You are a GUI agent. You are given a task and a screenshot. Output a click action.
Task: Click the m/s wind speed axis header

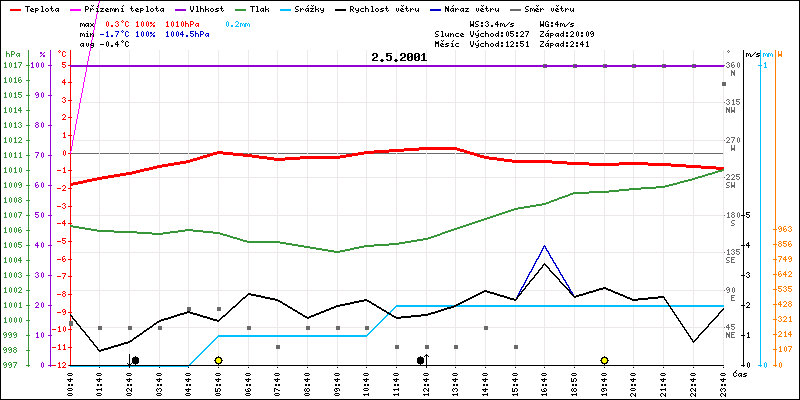752,54
